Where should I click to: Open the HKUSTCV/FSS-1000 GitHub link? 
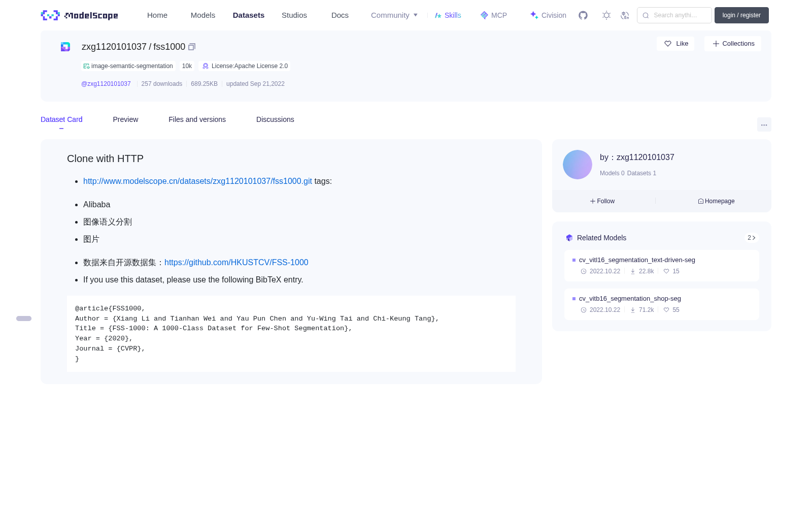tap(236, 263)
